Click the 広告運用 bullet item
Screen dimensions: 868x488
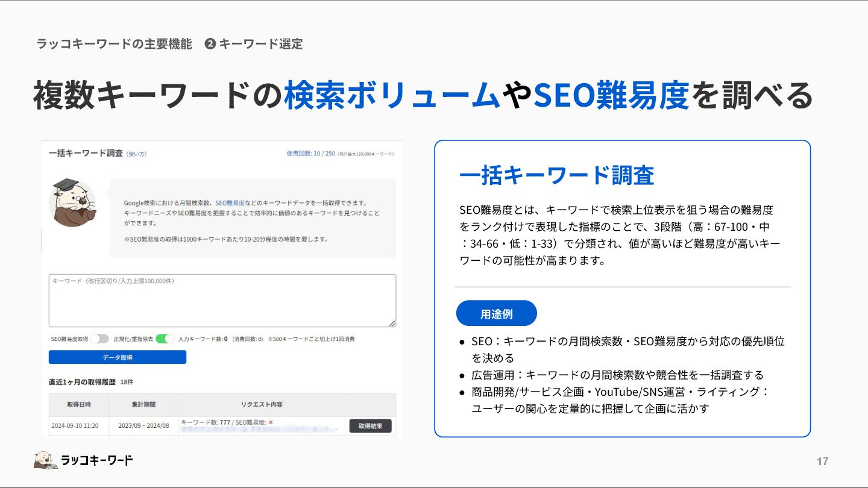[x=618, y=375]
